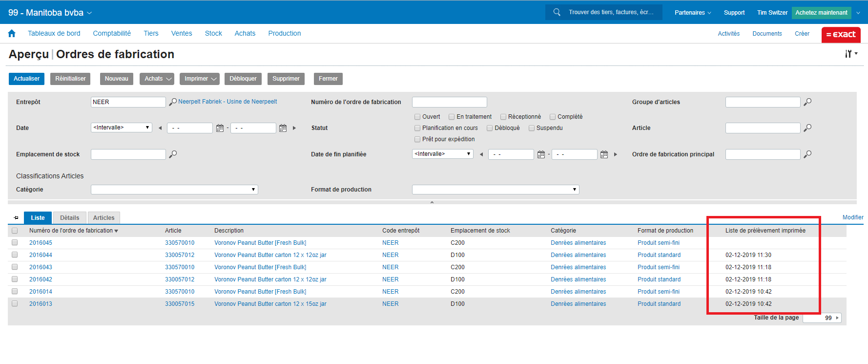Open calendar picker for Date end
868x364 pixels.
tap(283, 128)
